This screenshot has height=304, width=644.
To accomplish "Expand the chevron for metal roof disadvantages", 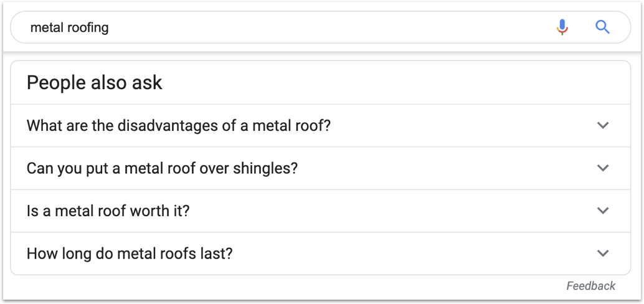I will (602, 125).
